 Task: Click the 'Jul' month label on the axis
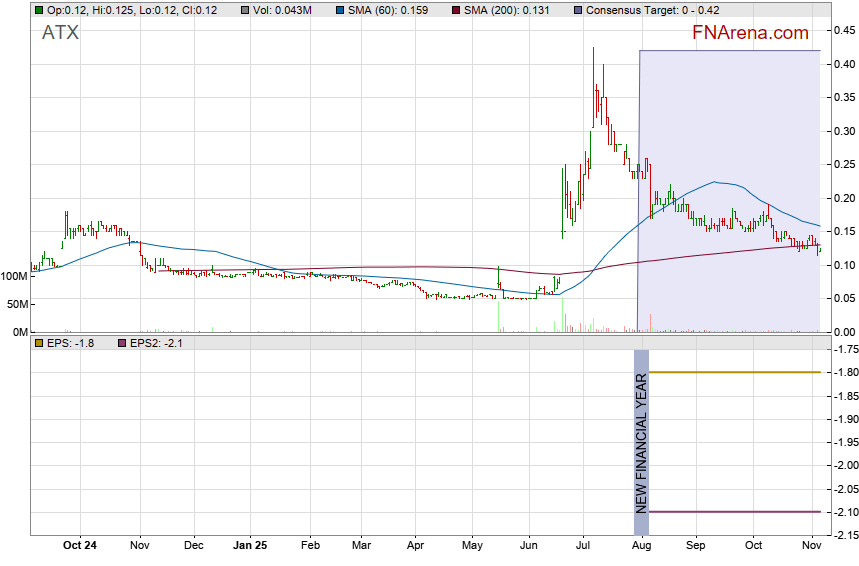tap(584, 545)
